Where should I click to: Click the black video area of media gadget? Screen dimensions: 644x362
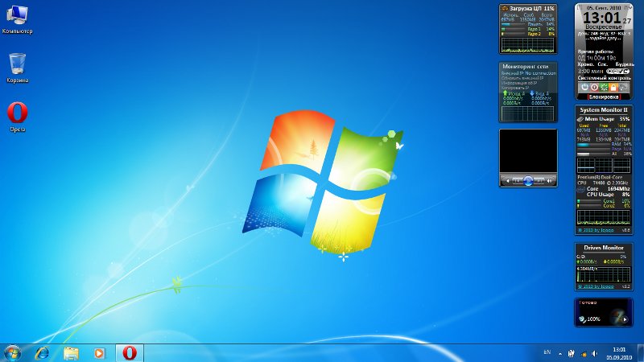[528, 151]
